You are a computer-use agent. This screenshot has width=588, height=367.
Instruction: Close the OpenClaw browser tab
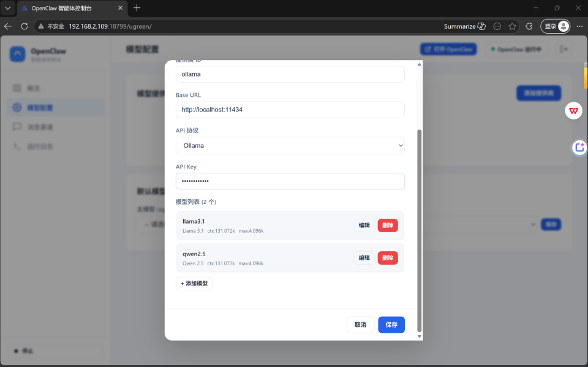(x=121, y=8)
